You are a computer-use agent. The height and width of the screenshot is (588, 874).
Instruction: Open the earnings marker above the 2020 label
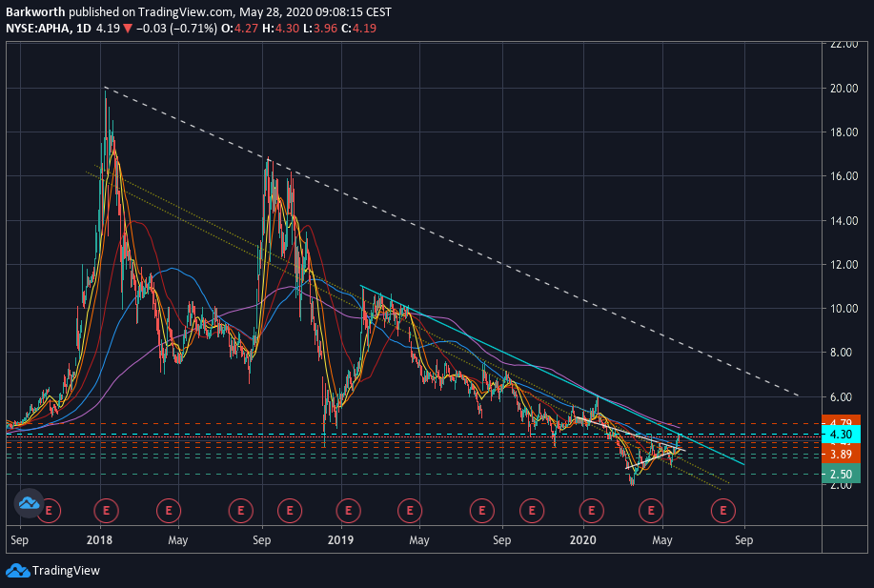pos(591,511)
